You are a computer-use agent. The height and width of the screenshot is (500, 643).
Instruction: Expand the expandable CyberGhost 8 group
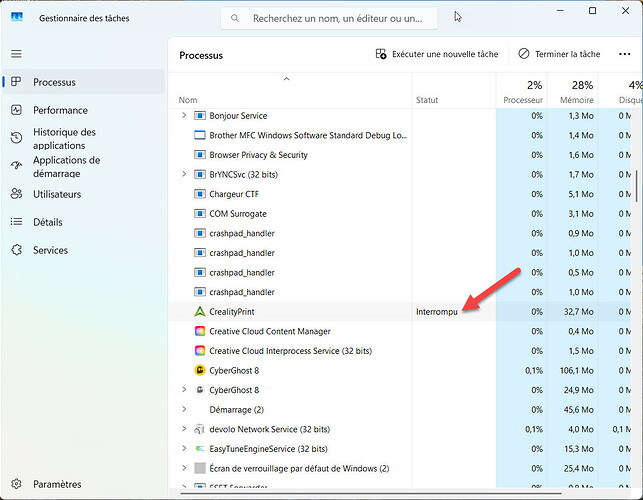tap(184, 389)
